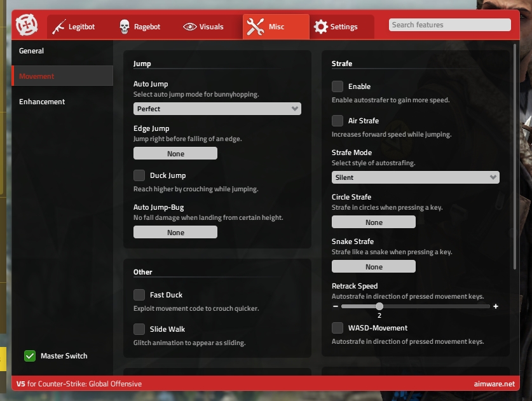The height and width of the screenshot is (401, 532).
Task: Click the Circle Strafe None key button
Action: (374, 222)
